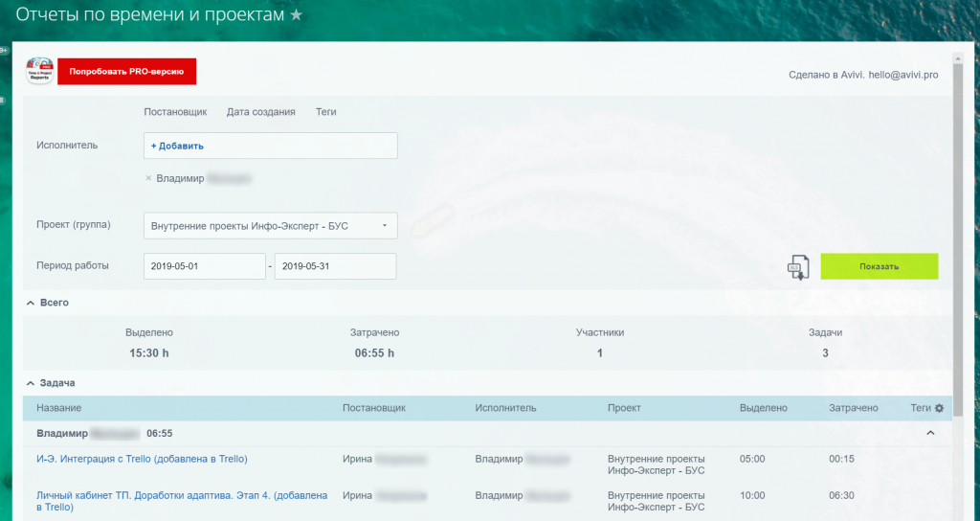Click the Постановщик column header
The image size is (980, 521).
pyautogui.click(x=374, y=408)
